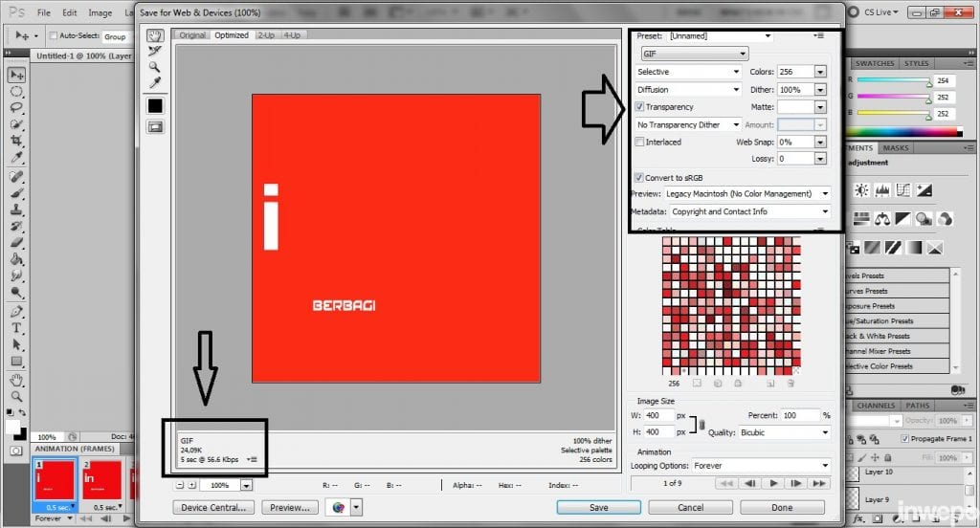
Task: Open the Selective color reduction dropdown
Action: [688, 72]
